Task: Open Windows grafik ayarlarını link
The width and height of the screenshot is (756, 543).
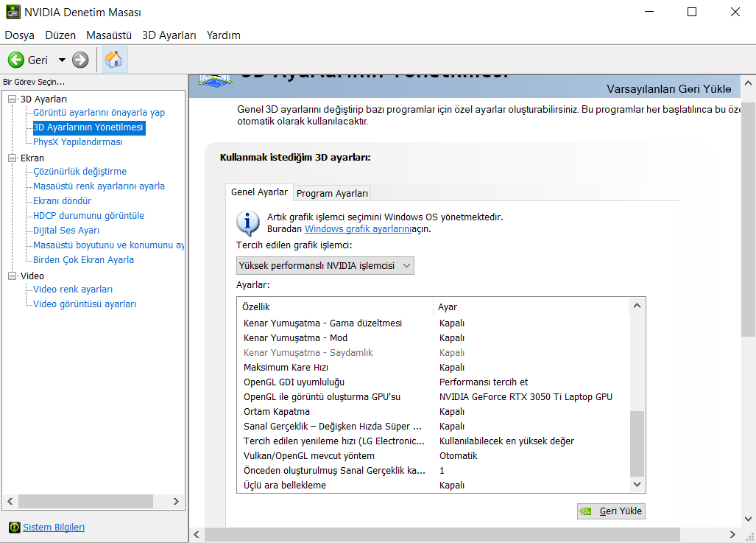Action: click(x=358, y=229)
